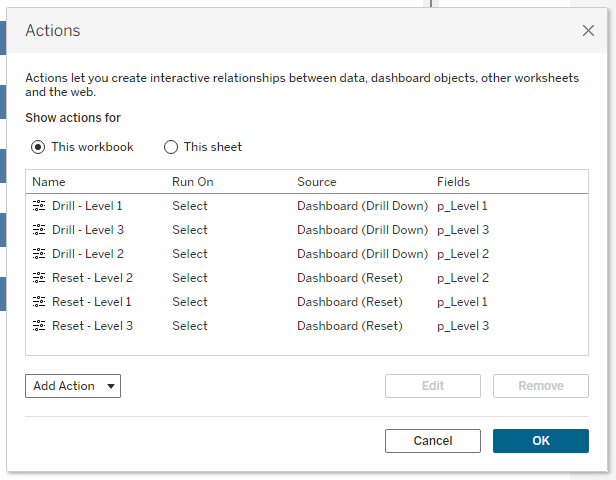This screenshot has width=616, height=480.
Task: Select the This sheet radio button
Action: coord(171,147)
